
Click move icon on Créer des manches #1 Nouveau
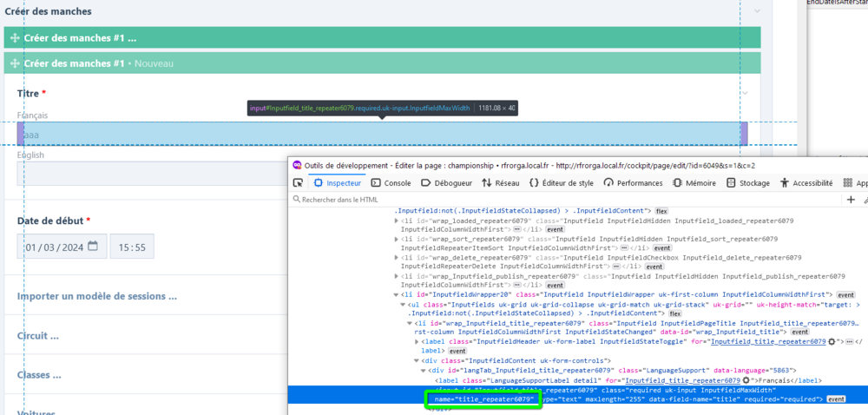[13, 63]
